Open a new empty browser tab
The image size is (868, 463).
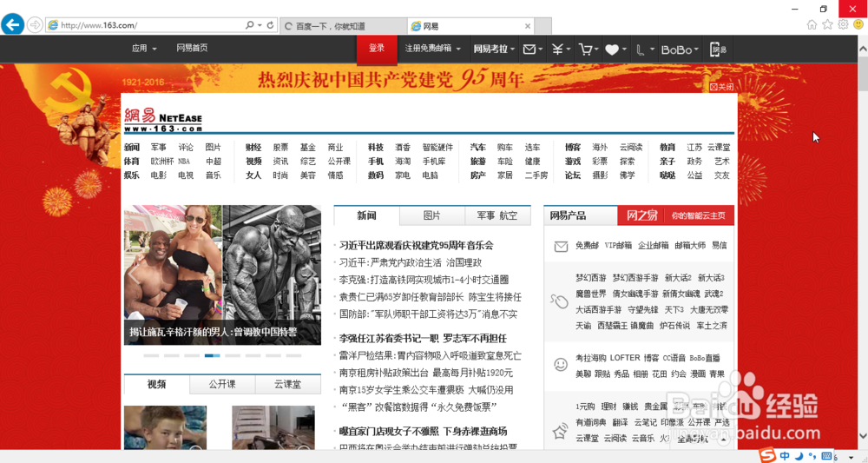pos(543,26)
